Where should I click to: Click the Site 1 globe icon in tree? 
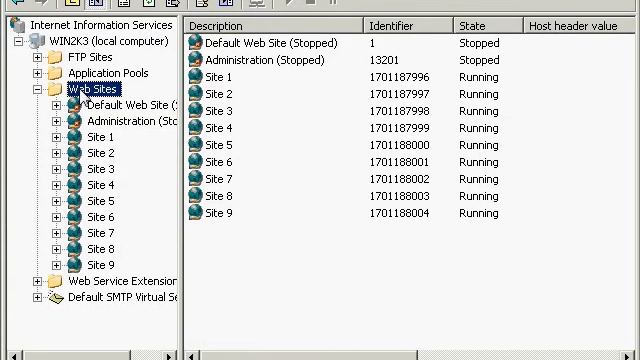click(74, 137)
